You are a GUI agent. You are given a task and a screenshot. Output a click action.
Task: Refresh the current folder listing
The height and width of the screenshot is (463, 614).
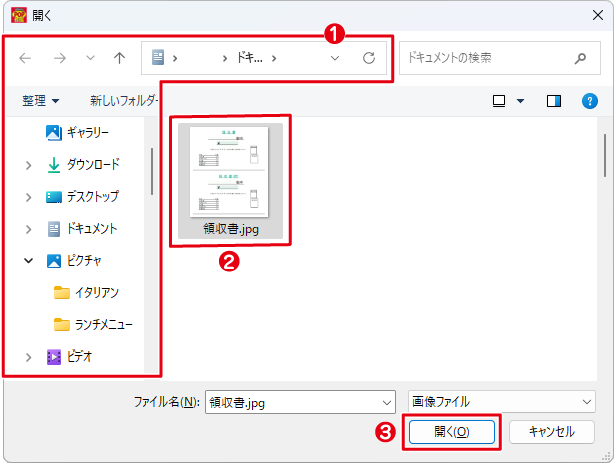point(368,59)
